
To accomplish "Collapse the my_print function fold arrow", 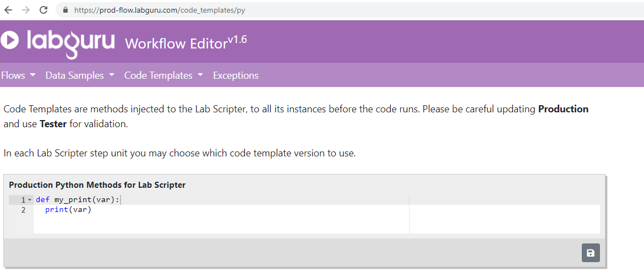I will click(x=30, y=200).
